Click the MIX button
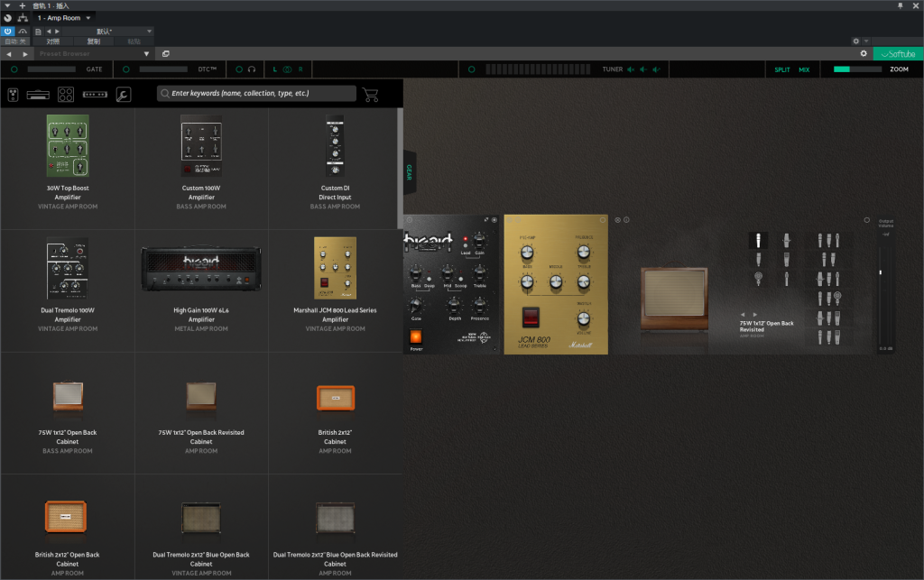Viewport: 924px width, 580px height. (x=804, y=69)
